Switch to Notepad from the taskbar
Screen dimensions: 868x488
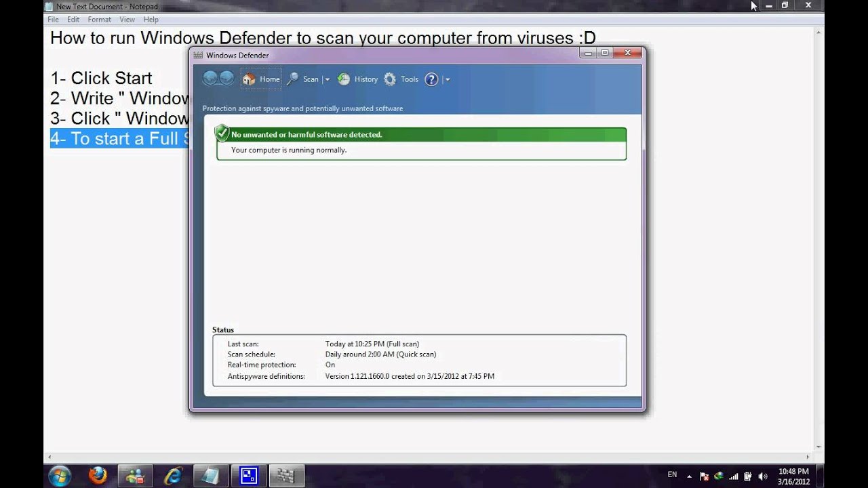pos(211,476)
